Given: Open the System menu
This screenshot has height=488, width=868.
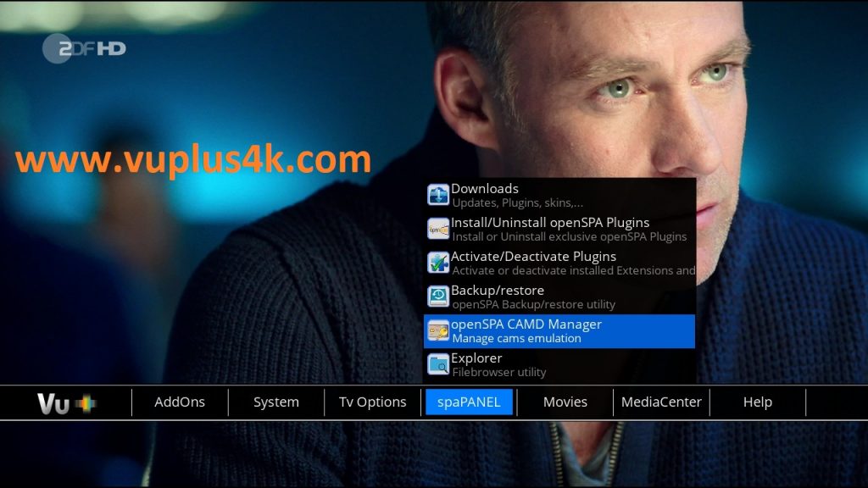Looking at the screenshot, I should [x=276, y=402].
